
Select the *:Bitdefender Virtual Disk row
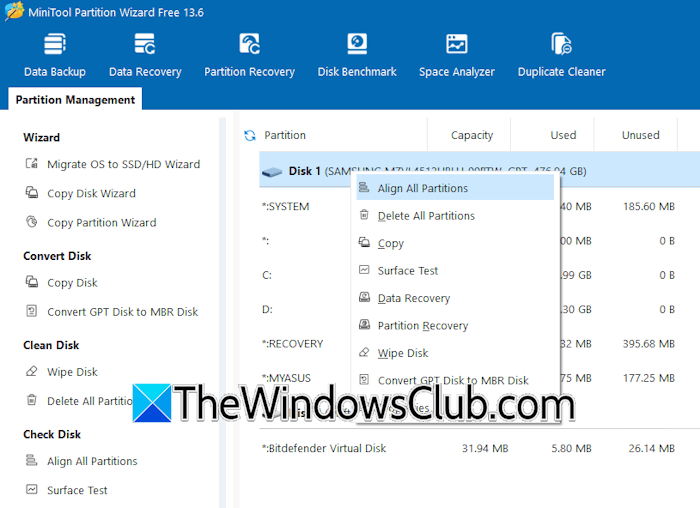coord(479,448)
